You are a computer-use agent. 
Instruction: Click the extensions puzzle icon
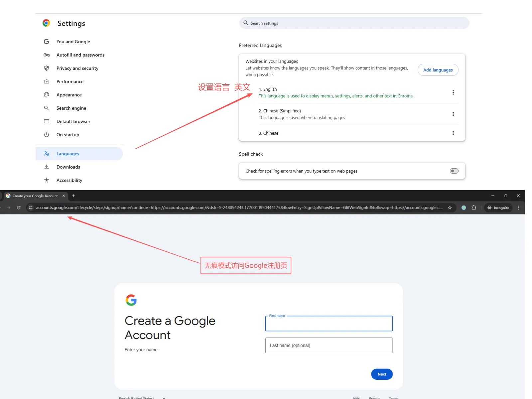point(474,207)
